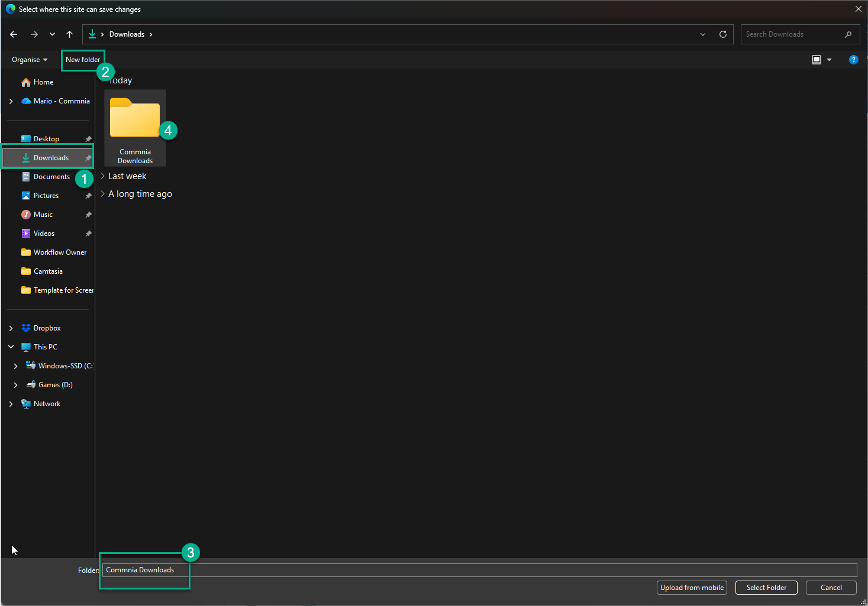The height and width of the screenshot is (606, 868).
Task: Change view using the view layout icon
Action: 817,60
